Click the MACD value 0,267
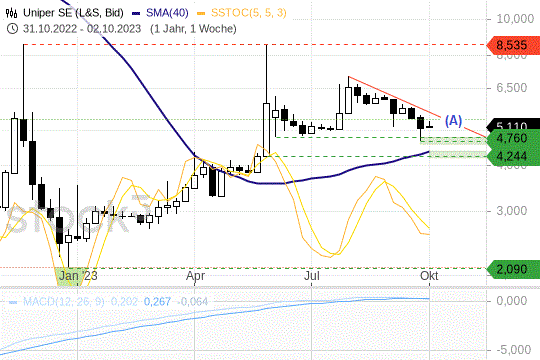The height and width of the screenshot is (360, 540). [x=157, y=302]
